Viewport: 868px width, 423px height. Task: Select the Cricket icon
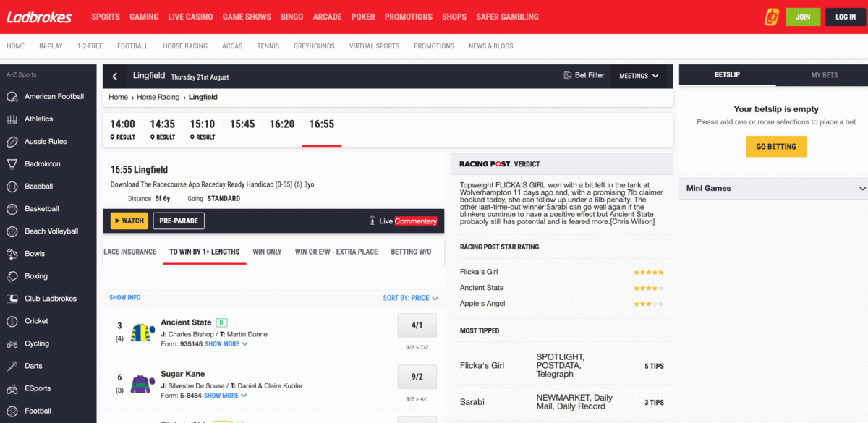pos(12,321)
